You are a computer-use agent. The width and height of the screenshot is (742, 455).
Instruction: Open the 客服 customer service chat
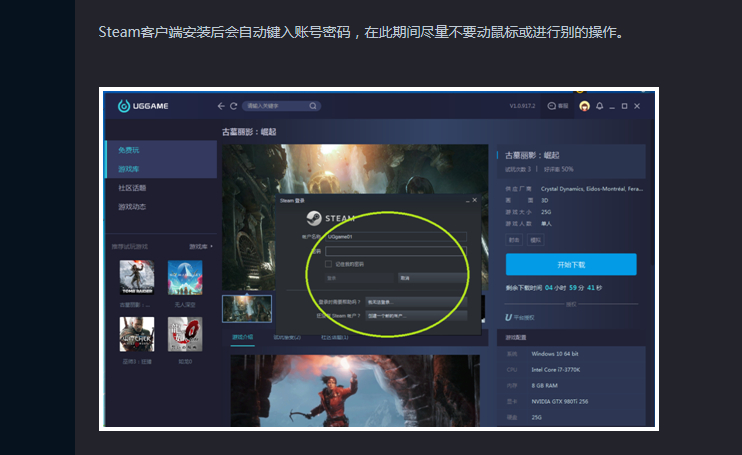pos(558,106)
